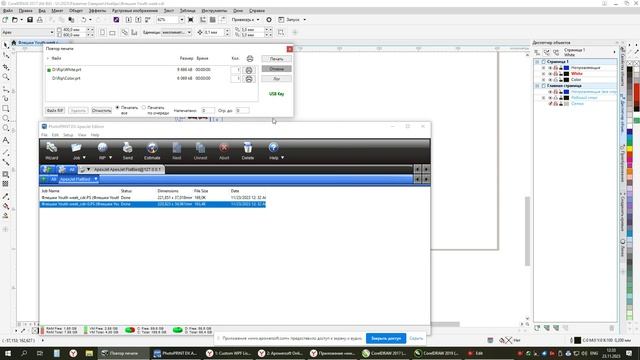Click the 'Отчистить' button in reprint dialog
Screen dimensions: 640x360
pyautogui.click(x=101, y=111)
